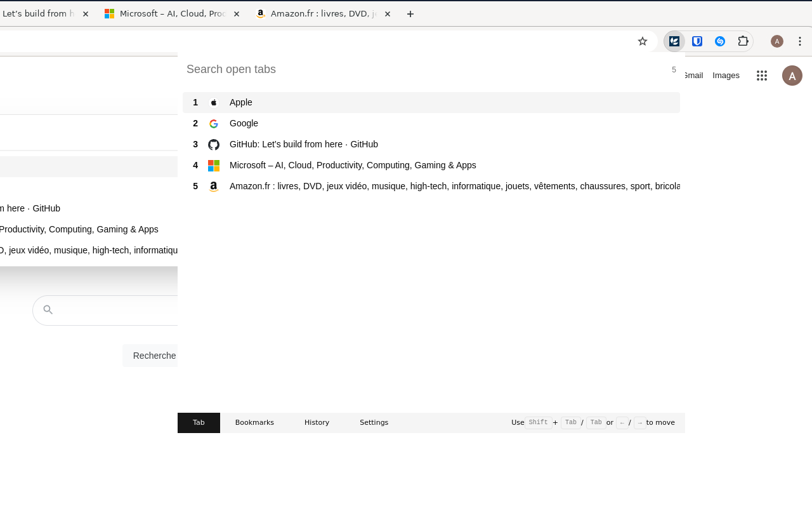Open the Gmail link

click(693, 76)
